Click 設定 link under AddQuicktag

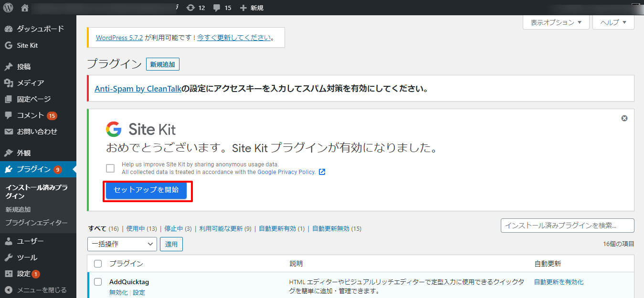coord(139,293)
